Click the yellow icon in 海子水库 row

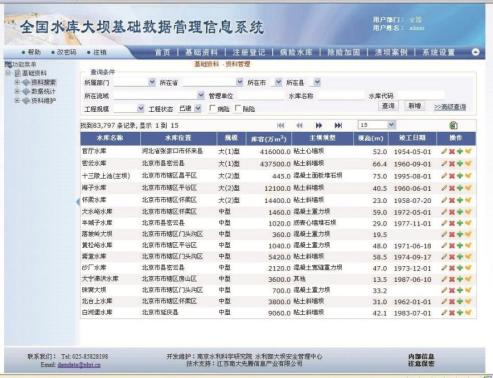tap(468, 188)
